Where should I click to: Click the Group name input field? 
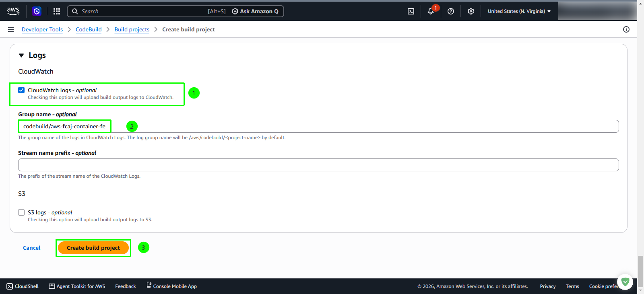coord(318,126)
